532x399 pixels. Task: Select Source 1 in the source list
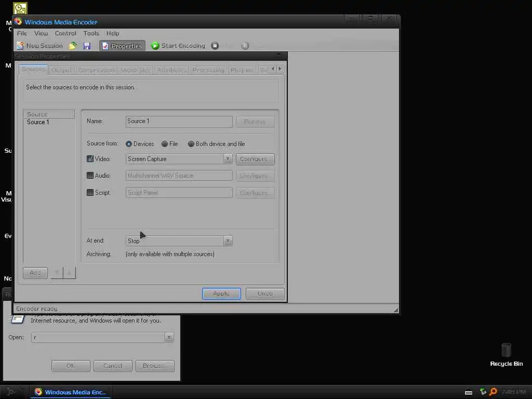(x=38, y=122)
